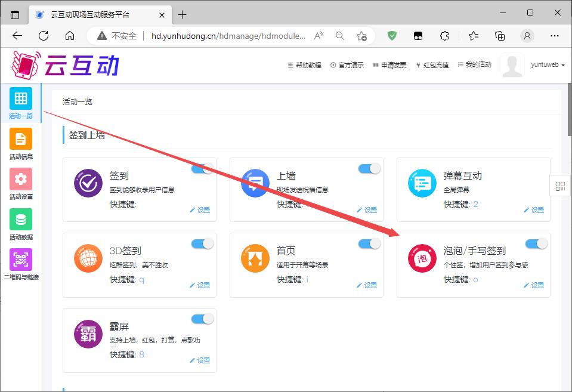Image resolution: width=572 pixels, height=392 pixels.
Task: Open 活动信息 in sidebar
Action: (x=20, y=139)
